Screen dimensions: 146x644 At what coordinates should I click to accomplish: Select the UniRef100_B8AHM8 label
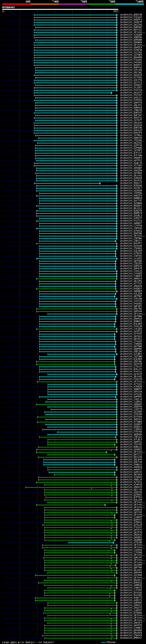pos(131,58)
